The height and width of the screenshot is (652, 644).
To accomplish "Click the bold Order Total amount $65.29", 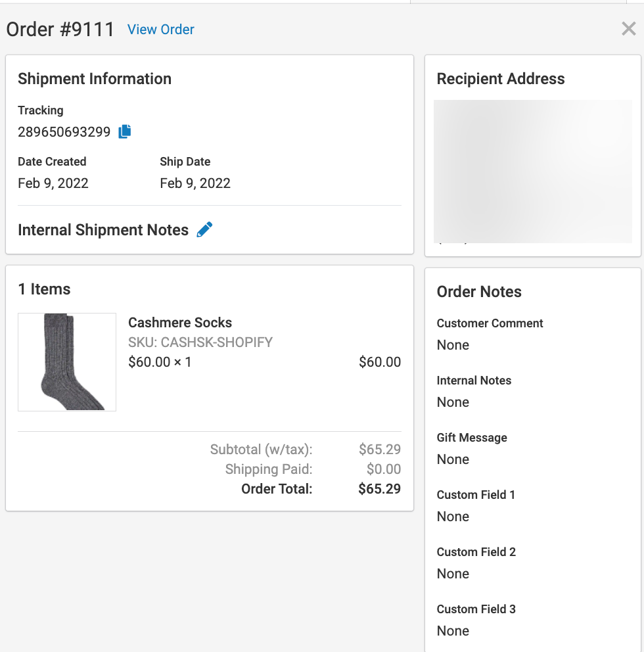I will 380,488.
